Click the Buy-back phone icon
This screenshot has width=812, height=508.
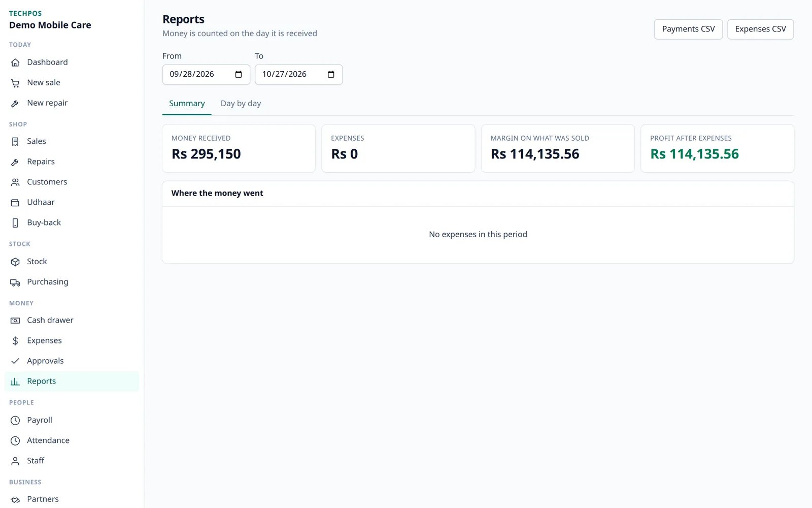[15, 223]
